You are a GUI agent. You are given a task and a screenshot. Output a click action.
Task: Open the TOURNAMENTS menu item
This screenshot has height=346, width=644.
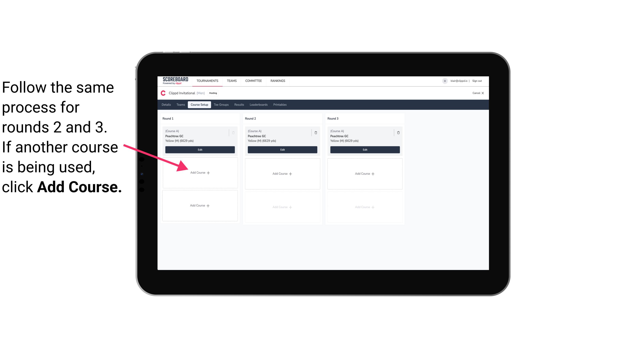pyautogui.click(x=207, y=80)
